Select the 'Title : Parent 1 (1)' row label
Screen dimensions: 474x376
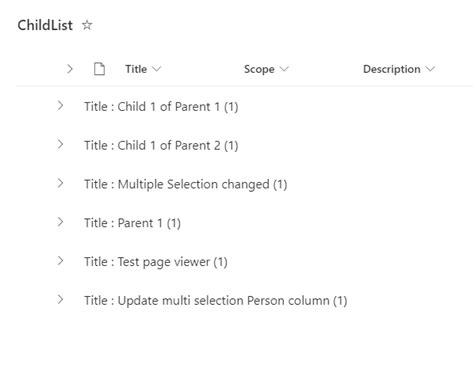132,223
